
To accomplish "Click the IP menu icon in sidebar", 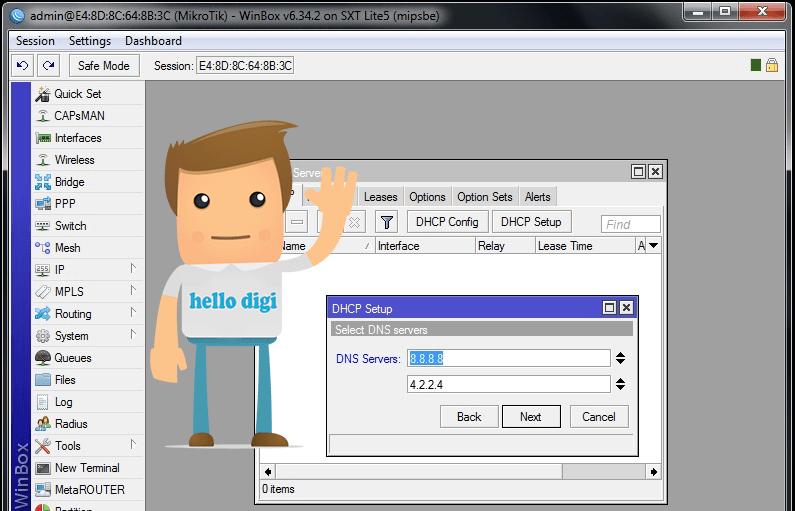I will 43,270.
